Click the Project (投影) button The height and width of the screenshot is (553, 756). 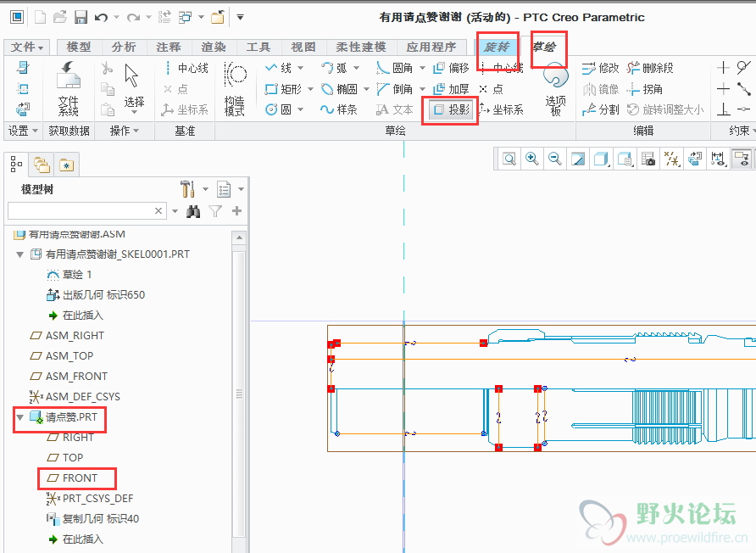[x=451, y=110]
